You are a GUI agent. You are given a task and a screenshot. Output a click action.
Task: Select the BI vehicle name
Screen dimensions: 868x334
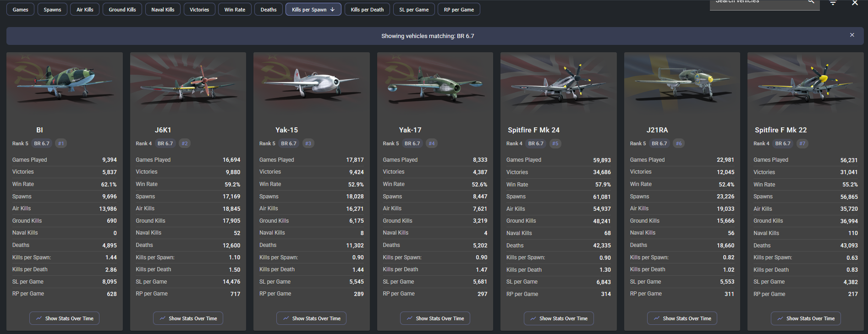tap(40, 130)
